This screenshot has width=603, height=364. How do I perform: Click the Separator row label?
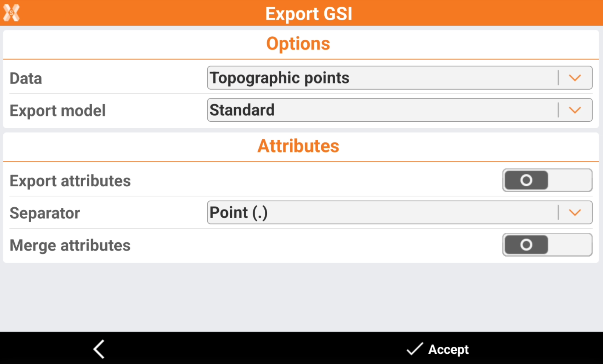[x=45, y=213]
